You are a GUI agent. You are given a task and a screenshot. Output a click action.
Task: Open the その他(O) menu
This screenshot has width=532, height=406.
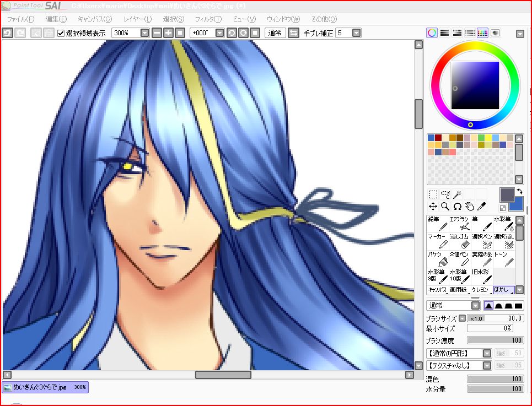pos(324,19)
